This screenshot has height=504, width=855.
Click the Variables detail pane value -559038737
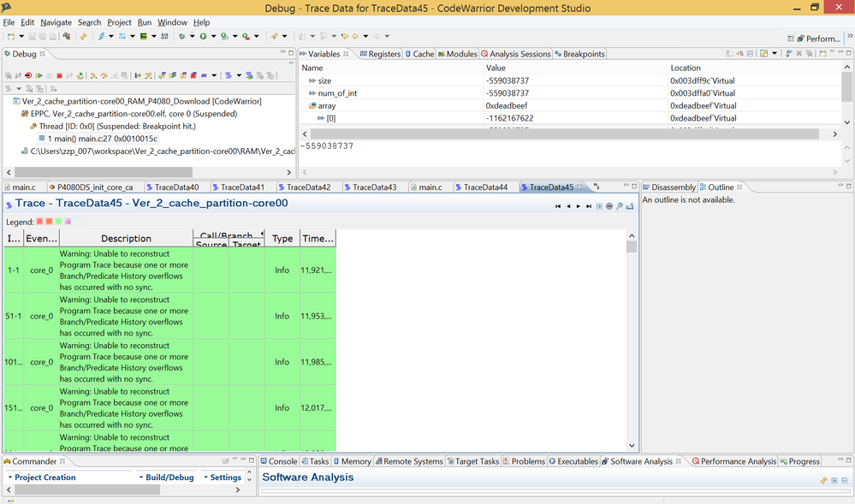tap(327, 146)
